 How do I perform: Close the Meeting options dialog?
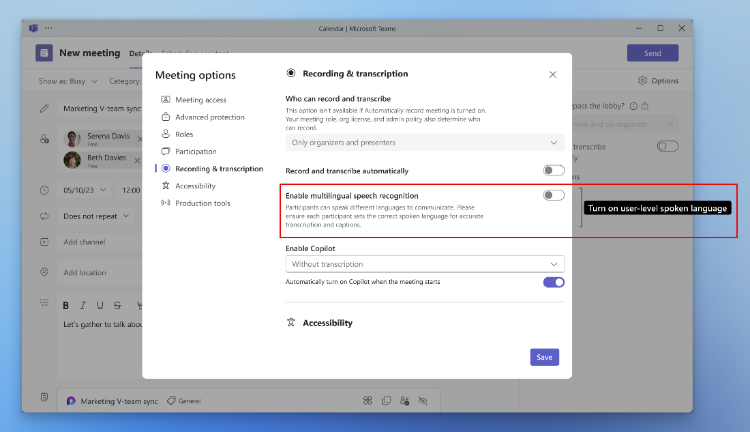(552, 74)
